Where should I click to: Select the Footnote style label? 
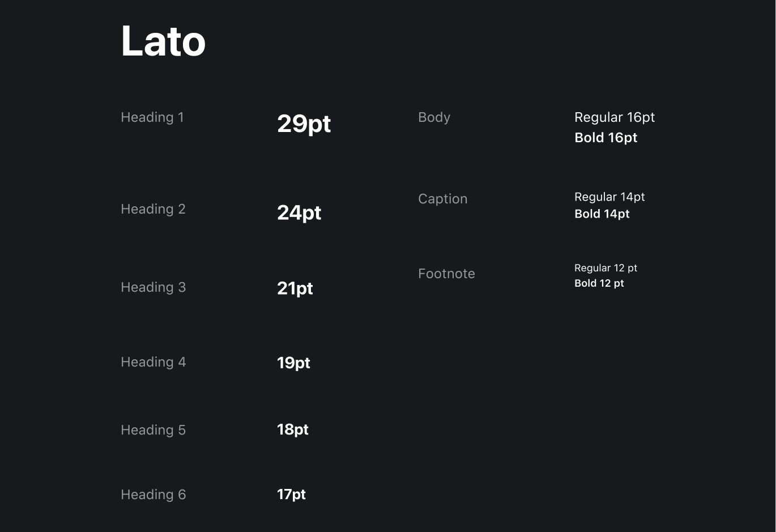[446, 274]
